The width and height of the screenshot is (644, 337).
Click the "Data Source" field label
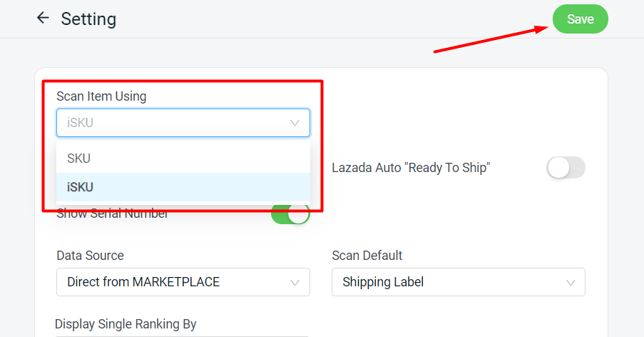(x=90, y=255)
